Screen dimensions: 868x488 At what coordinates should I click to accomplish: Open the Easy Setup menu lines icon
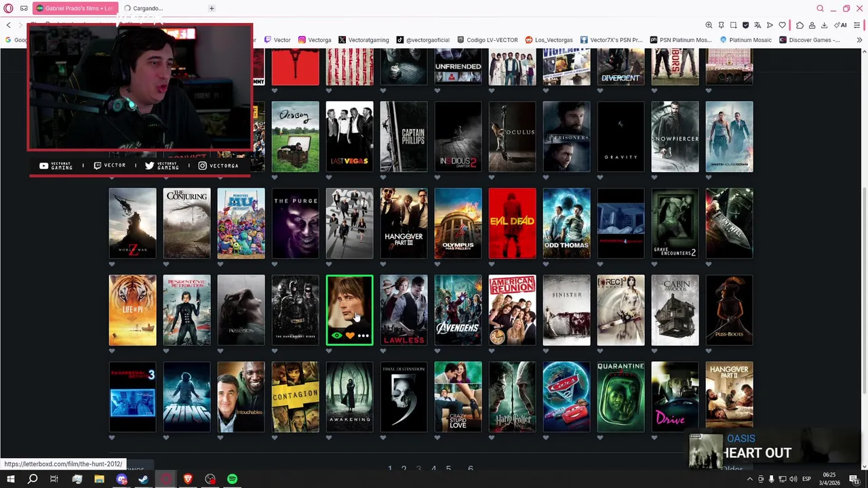[x=859, y=25]
